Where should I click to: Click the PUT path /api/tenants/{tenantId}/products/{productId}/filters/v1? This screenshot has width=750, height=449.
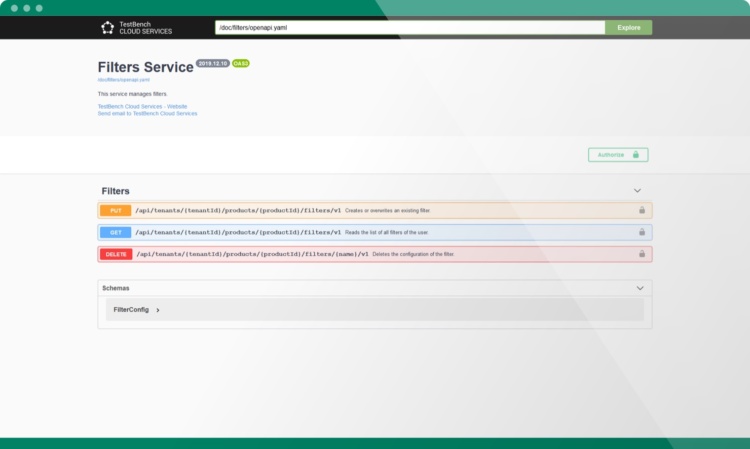(x=238, y=210)
